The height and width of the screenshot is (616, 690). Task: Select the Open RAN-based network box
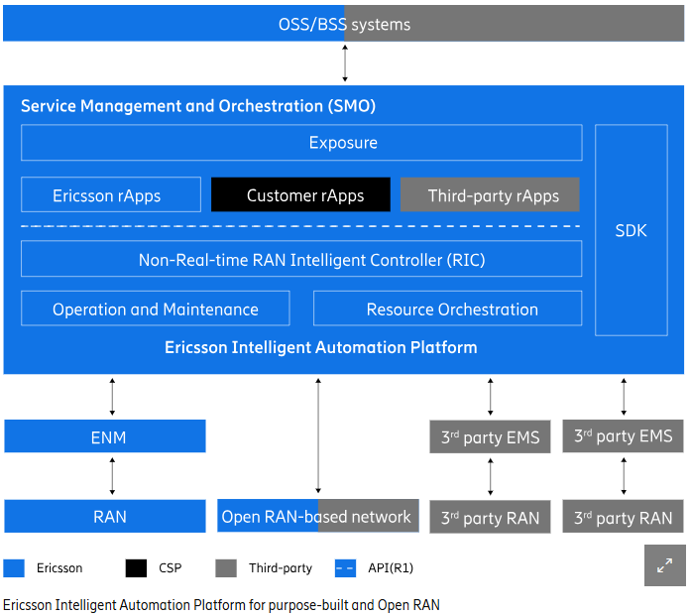point(318,516)
